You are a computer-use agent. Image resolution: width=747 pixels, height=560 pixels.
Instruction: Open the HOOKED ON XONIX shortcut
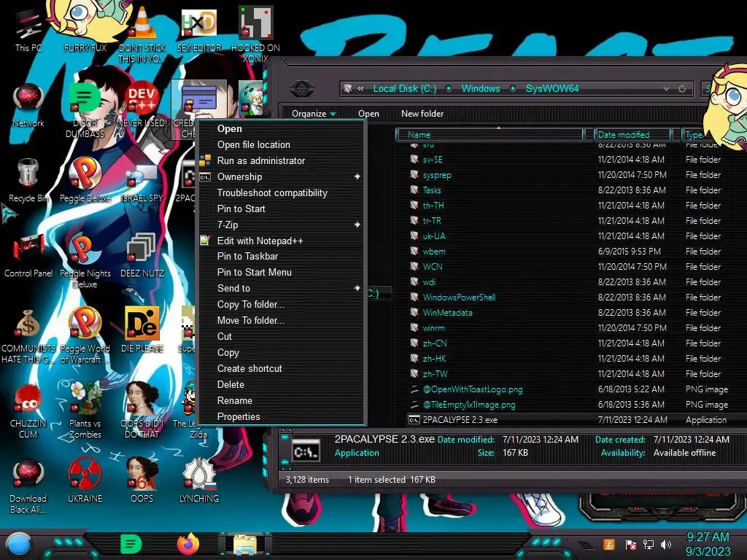coord(255,34)
